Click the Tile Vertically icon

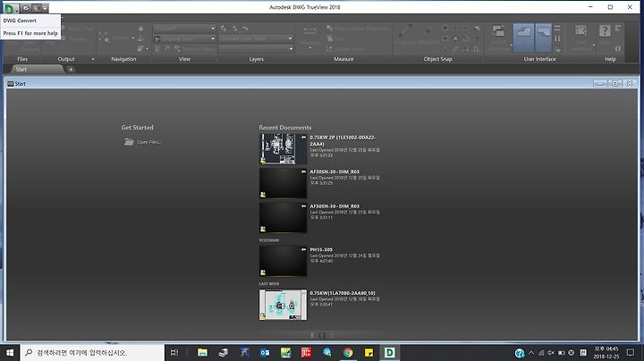coord(557,38)
